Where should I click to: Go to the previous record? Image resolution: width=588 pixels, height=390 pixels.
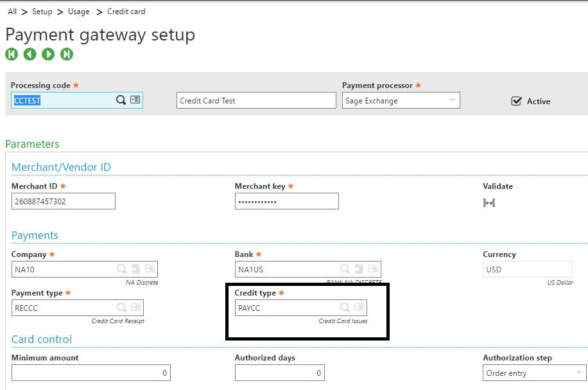pos(30,54)
